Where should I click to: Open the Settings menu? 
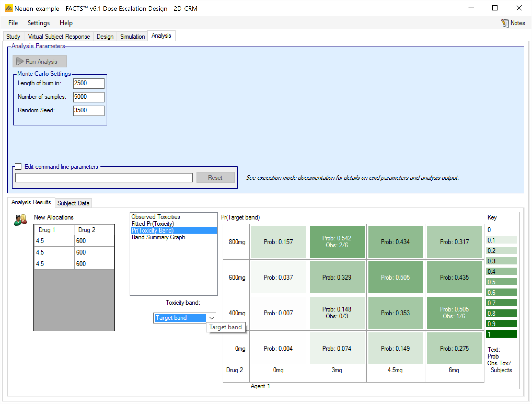39,23
